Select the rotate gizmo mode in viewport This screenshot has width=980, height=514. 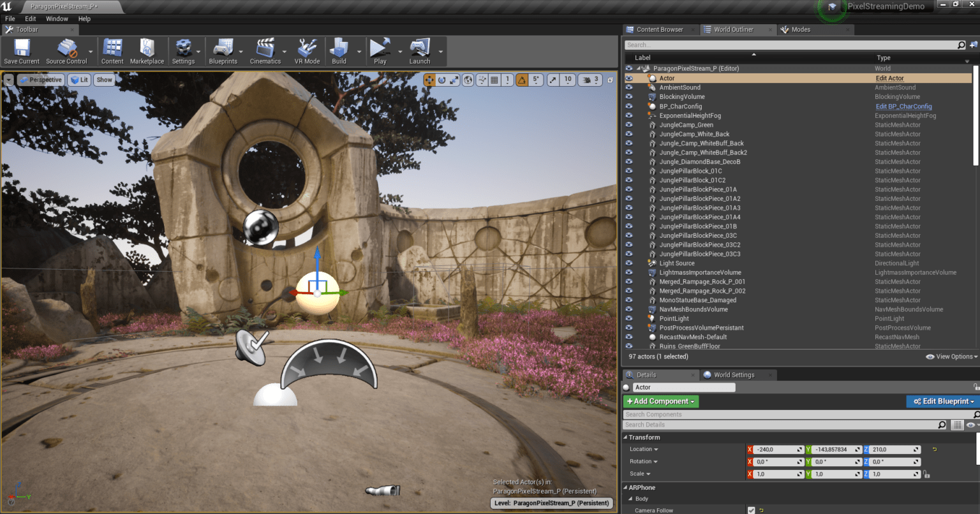(442, 80)
